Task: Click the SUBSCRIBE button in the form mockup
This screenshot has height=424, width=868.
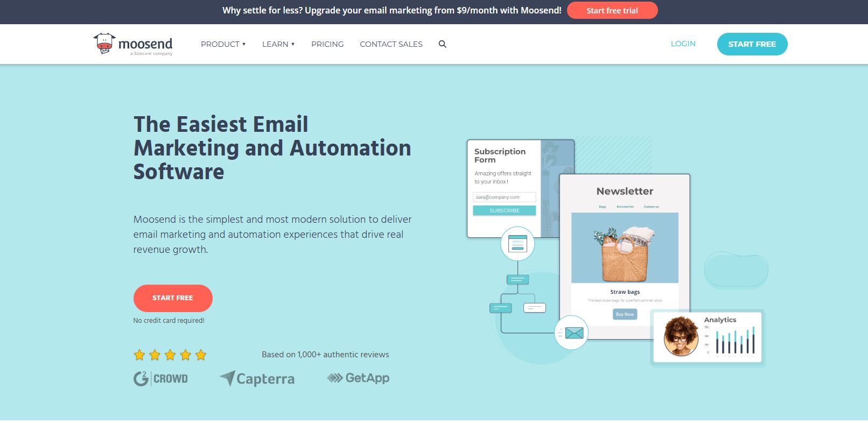Action: 505,210
